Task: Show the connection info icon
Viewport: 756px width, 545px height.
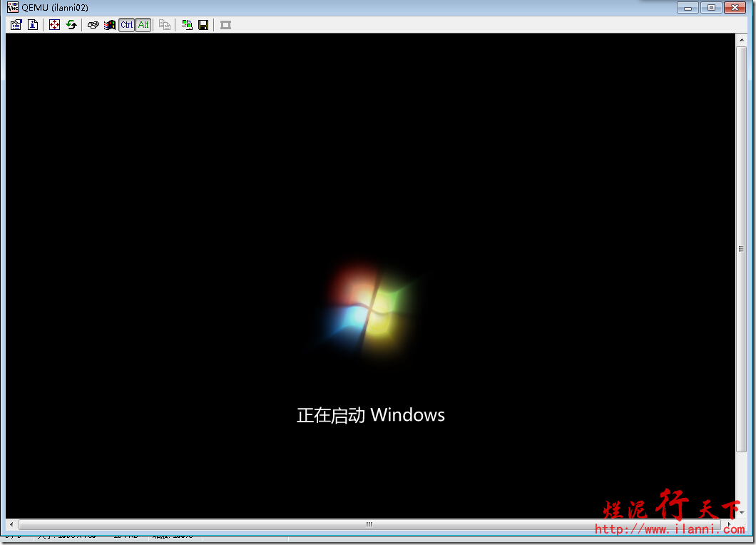Action: point(33,25)
